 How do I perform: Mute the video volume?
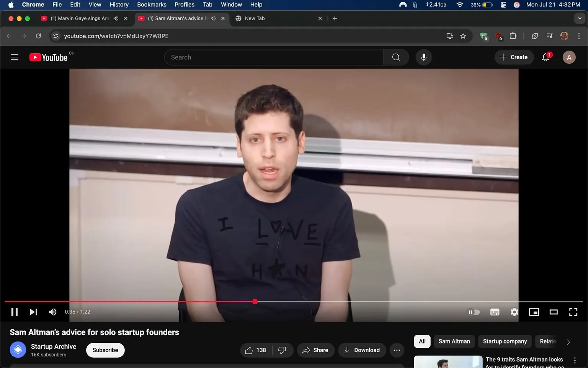click(52, 312)
